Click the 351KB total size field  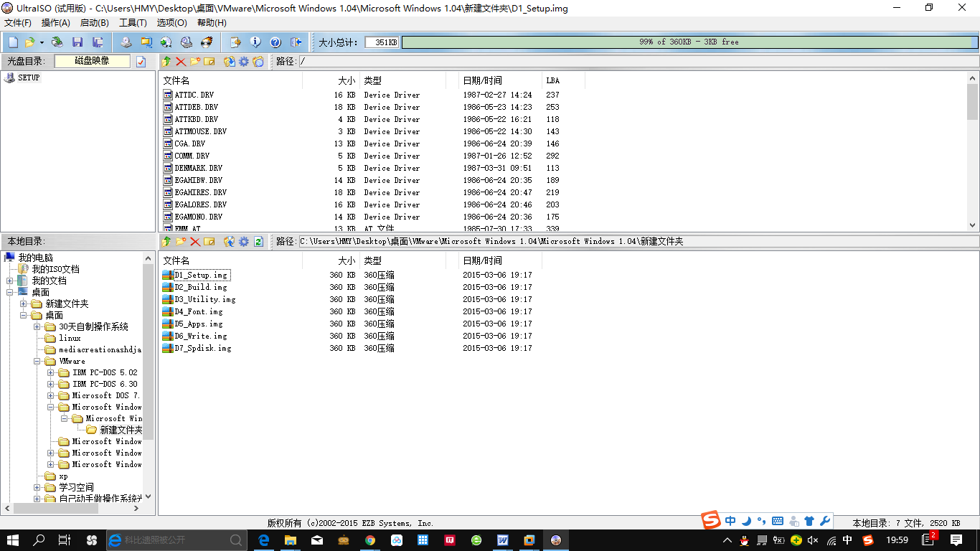click(382, 42)
